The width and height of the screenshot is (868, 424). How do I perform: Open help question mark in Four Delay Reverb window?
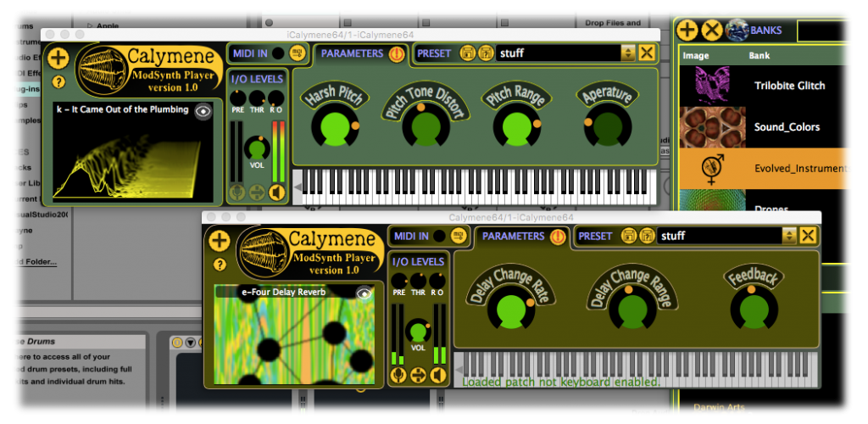(x=220, y=265)
